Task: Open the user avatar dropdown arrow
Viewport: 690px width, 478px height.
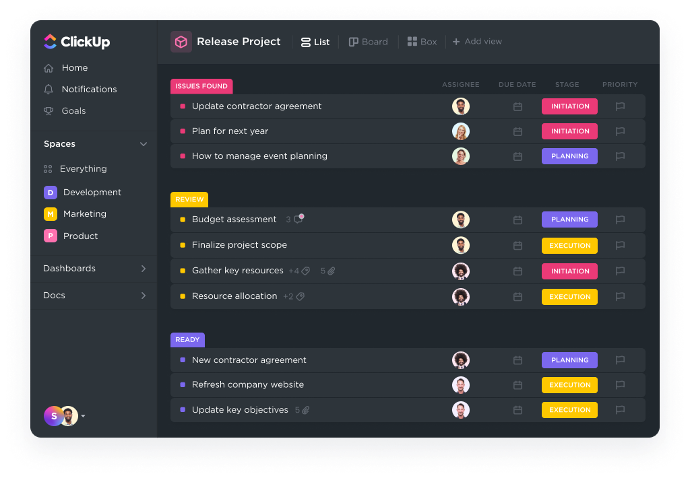Action: point(83,416)
